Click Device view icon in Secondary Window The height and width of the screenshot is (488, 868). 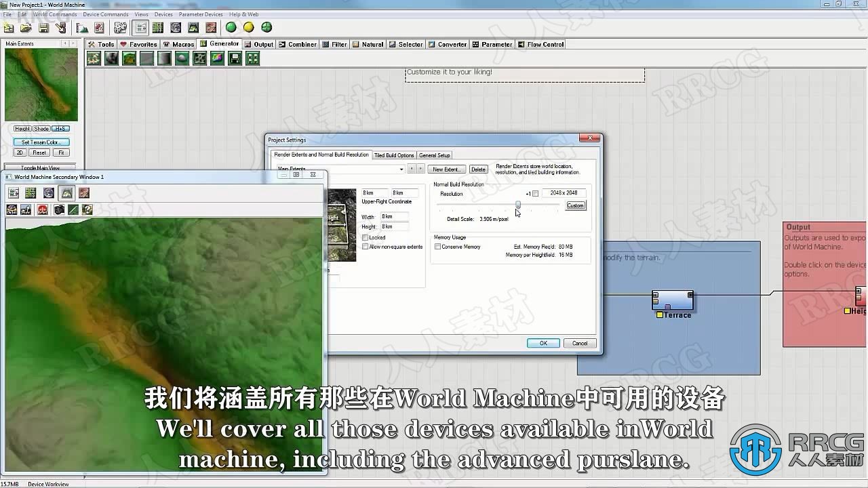pos(14,193)
